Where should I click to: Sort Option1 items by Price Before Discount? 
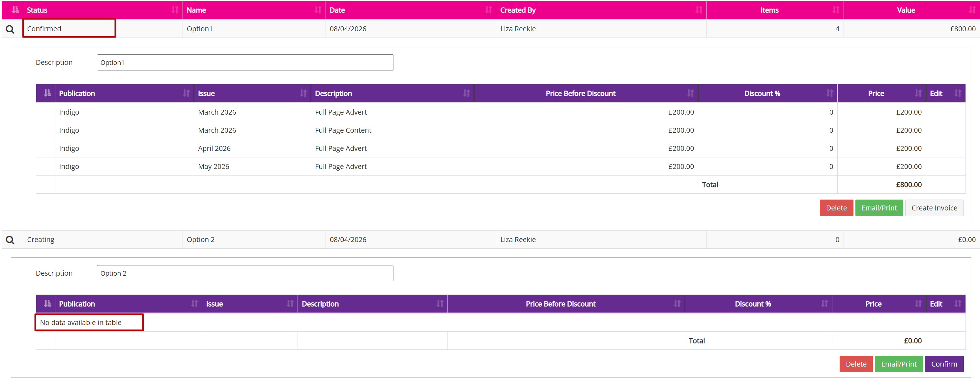pyautogui.click(x=586, y=93)
